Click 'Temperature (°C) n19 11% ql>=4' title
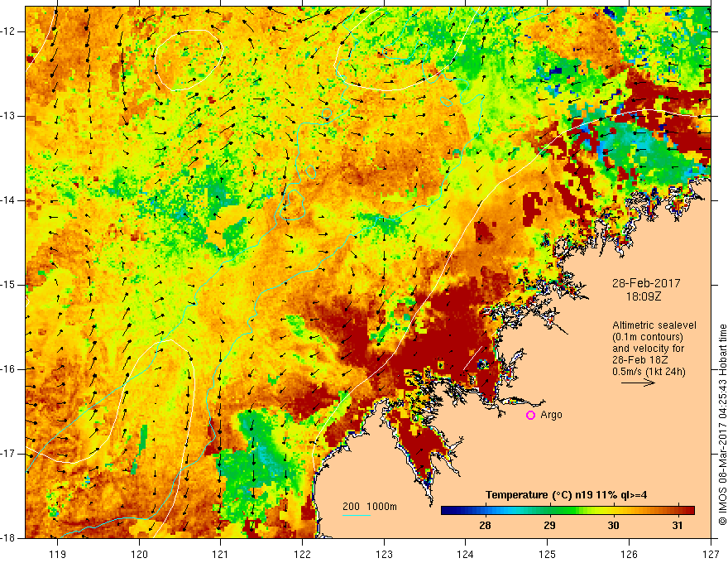The image size is (728, 563). pos(567,495)
